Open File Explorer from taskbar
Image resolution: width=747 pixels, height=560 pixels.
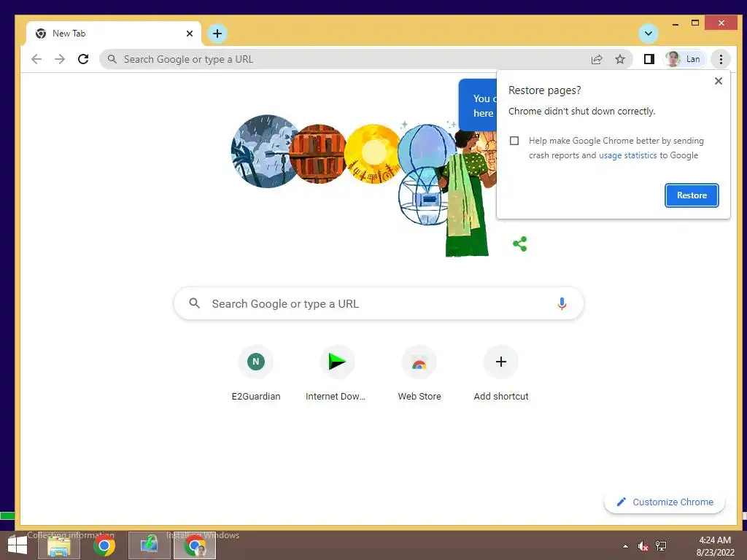[x=59, y=545]
